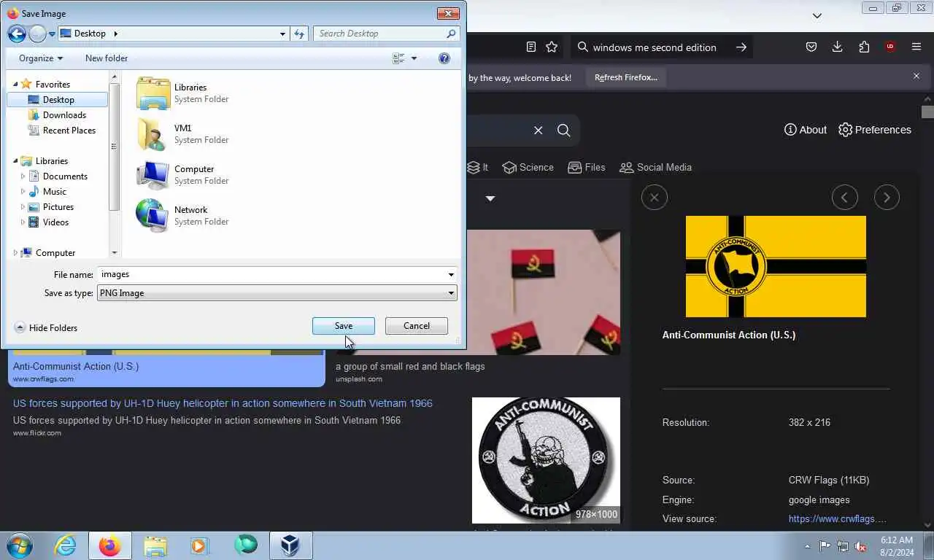Viewport: 934px width, 560px height.
Task: Show previous image in detail panel
Action: click(x=845, y=198)
